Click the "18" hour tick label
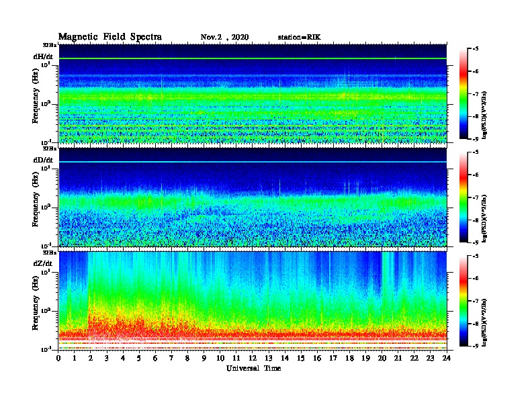Image resolution: width=532 pixels, height=411 pixels. [349, 358]
